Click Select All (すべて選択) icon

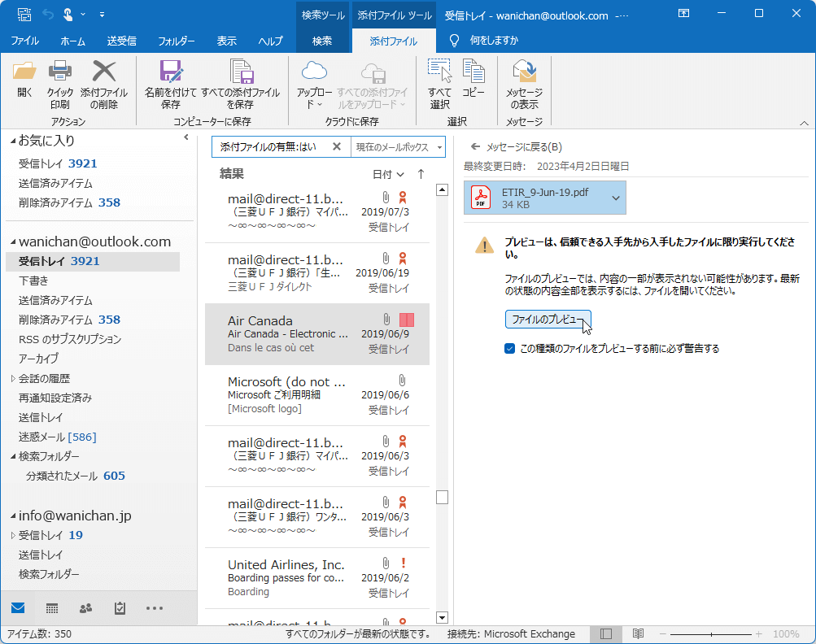click(440, 71)
